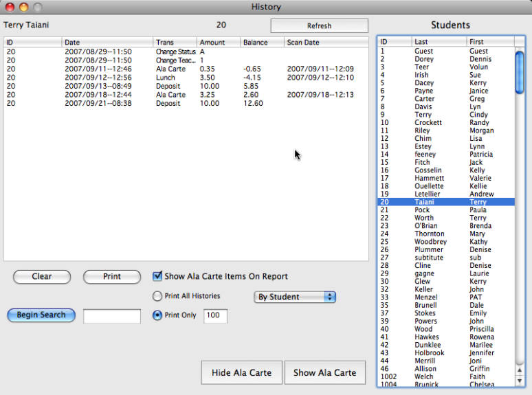
Task: Select student Payne Janice
Action: pyautogui.click(x=446, y=91)
